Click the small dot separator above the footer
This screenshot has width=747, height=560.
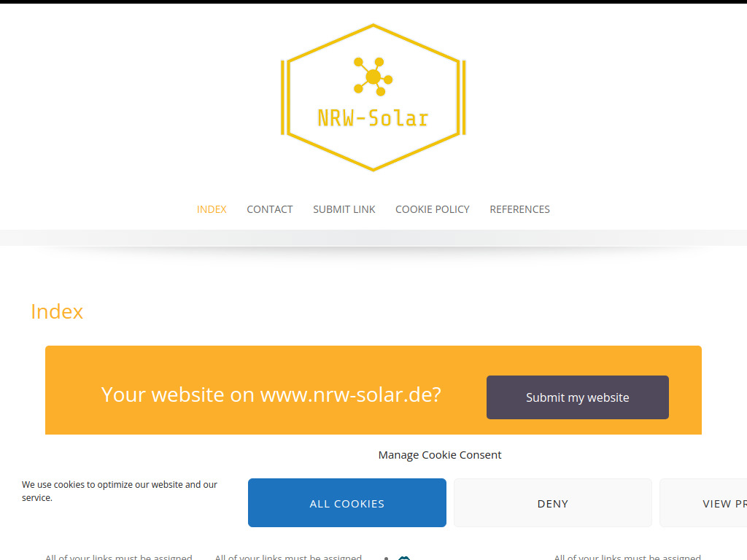(x=386, y=558)
